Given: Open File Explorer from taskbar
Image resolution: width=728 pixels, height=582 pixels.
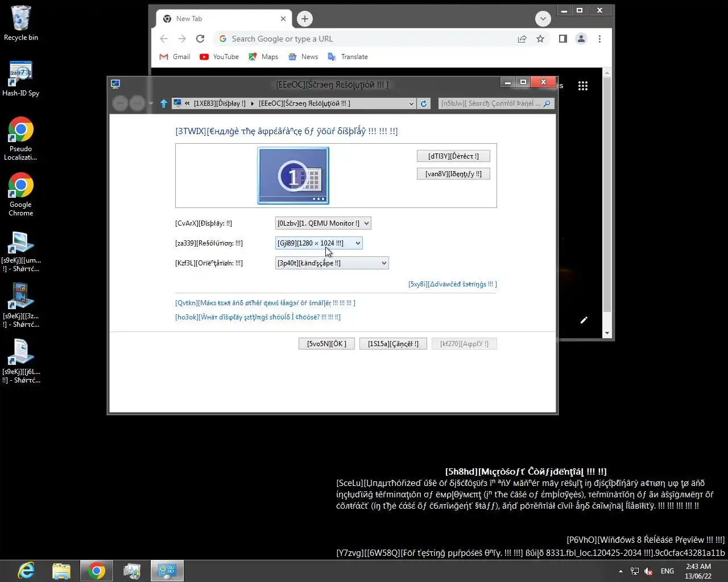Looking at the screenshot, I should click(x=61, y=571).
